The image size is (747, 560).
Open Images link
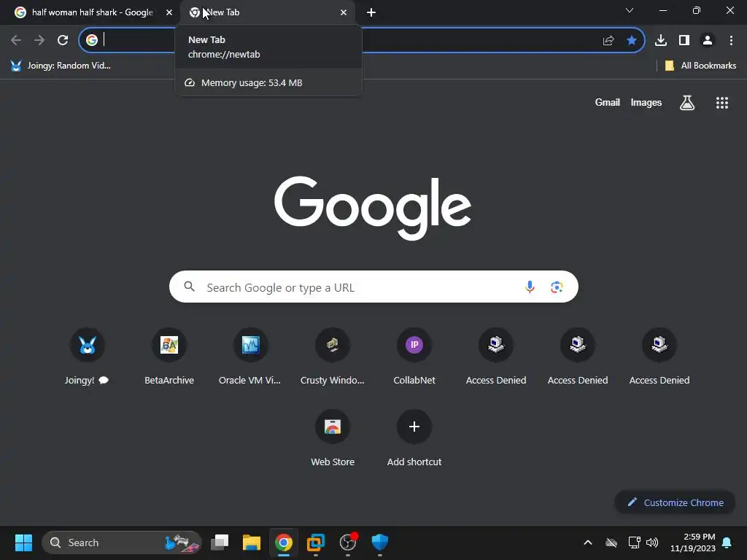646,102
